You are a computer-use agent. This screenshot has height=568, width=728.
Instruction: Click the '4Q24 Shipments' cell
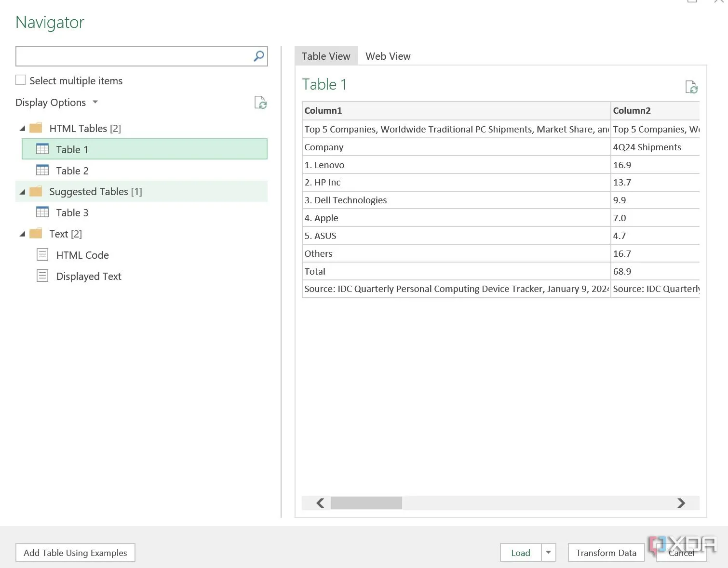click(x=655, y=147)
